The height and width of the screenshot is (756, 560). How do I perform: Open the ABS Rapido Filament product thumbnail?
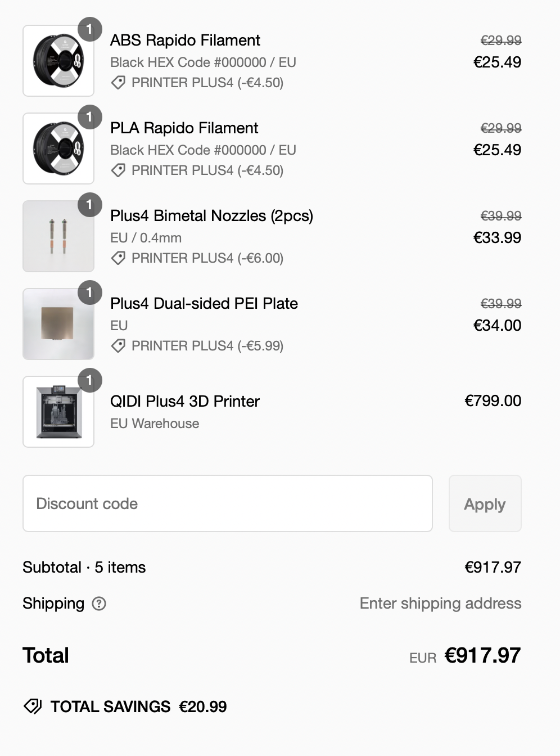pos(58,61)
